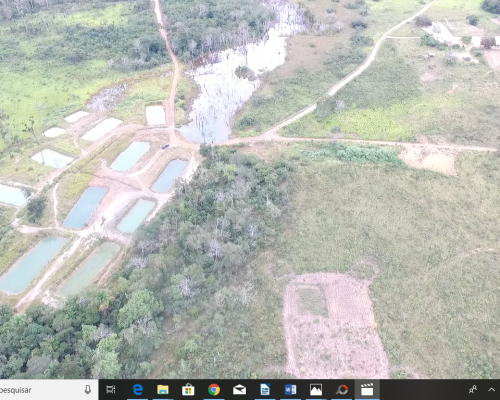Open the Photos app icon
Viewport: 500px width, 400px height.
(316, 389)
